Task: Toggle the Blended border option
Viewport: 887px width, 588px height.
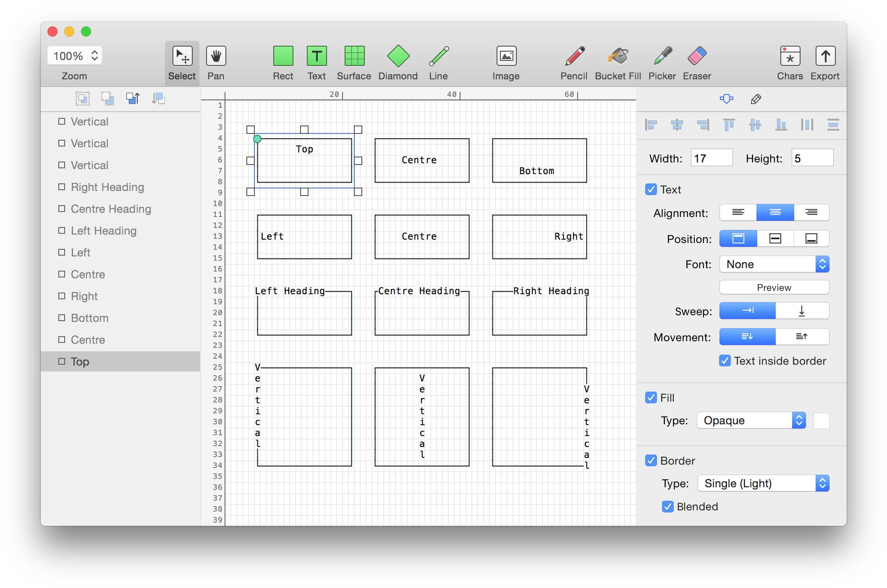Action: (x=667, y=507)
